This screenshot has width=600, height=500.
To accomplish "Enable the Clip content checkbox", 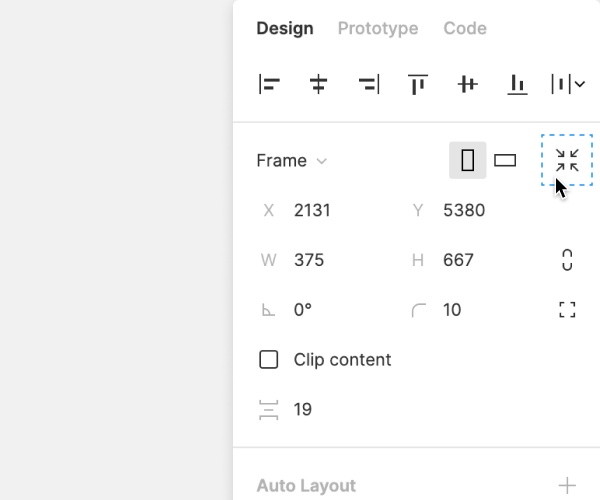I will (x=269, y=360).
